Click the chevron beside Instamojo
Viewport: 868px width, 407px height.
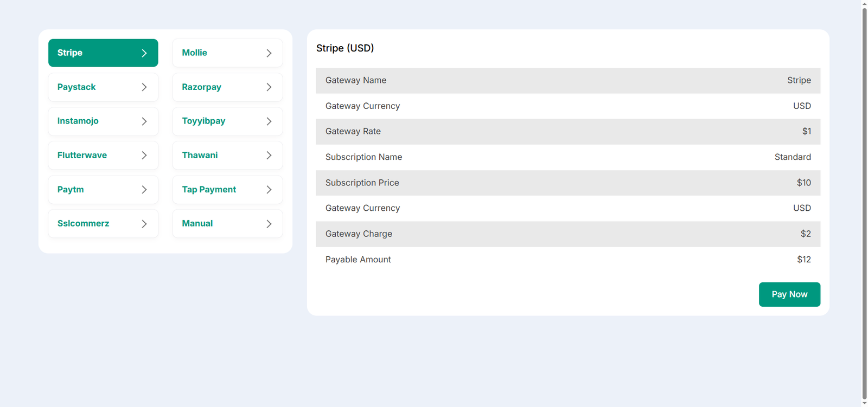click(x=144, y=121)
